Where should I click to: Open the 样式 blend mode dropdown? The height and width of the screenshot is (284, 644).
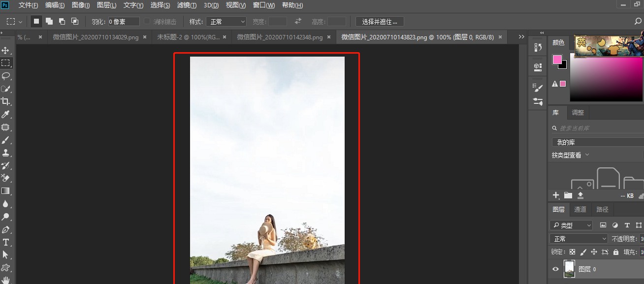point(226,21)
